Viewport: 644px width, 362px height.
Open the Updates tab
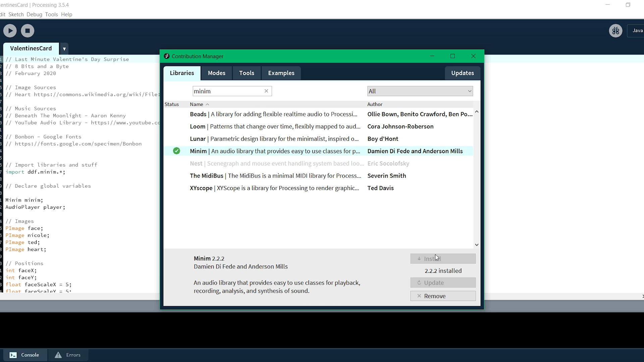[462, 73]
